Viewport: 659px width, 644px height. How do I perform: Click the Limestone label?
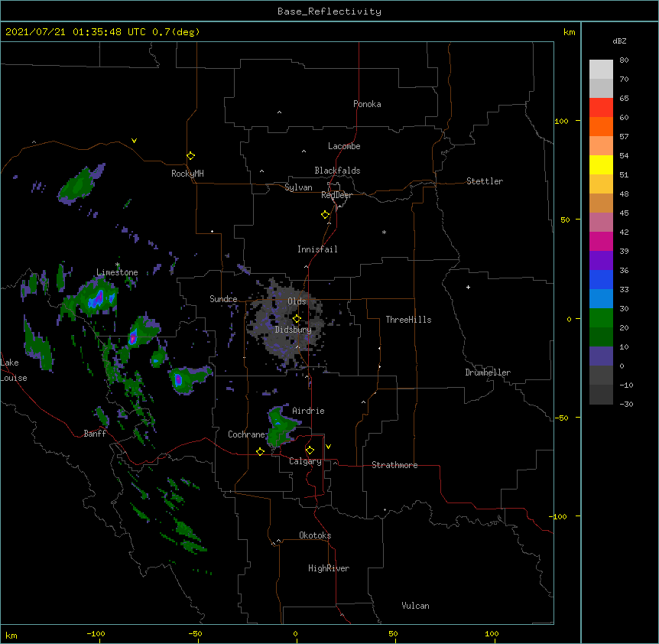pos(117,272)
